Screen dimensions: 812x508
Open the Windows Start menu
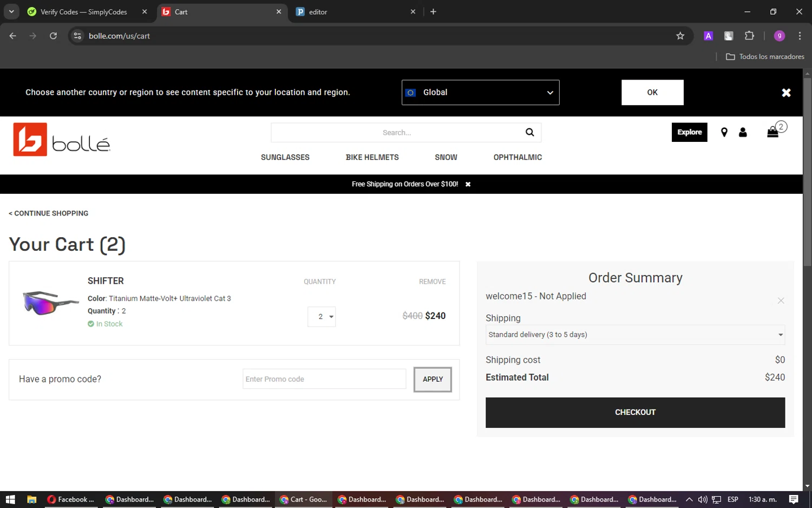(10, 499)
